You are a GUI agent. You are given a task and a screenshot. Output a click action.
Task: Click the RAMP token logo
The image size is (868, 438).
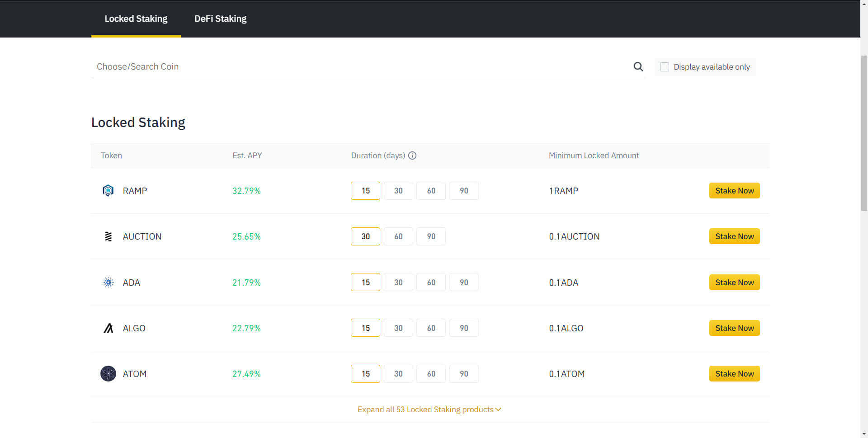(x=108, y=191)
